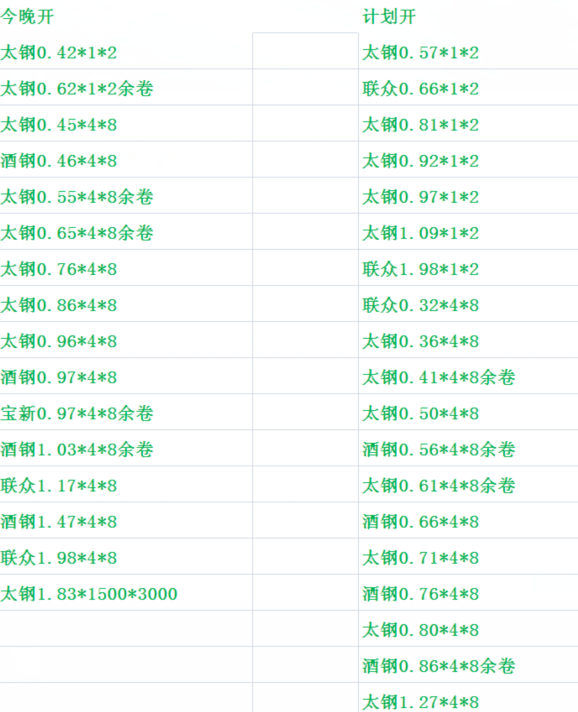578x712 pixels.
Task: Click cell 联众1.17*4*8
Action: click(126, 484)
